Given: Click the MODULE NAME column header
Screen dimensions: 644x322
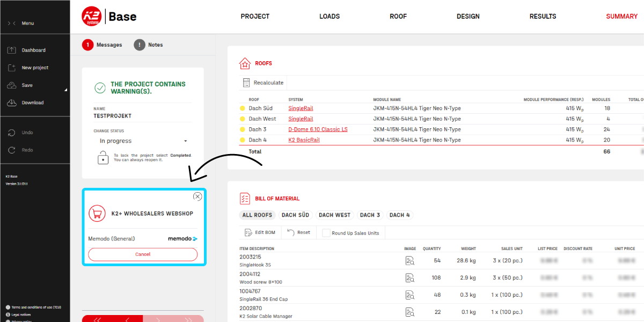Looking at the screenshot, I should pyautogui.click(x=387, y=100).
